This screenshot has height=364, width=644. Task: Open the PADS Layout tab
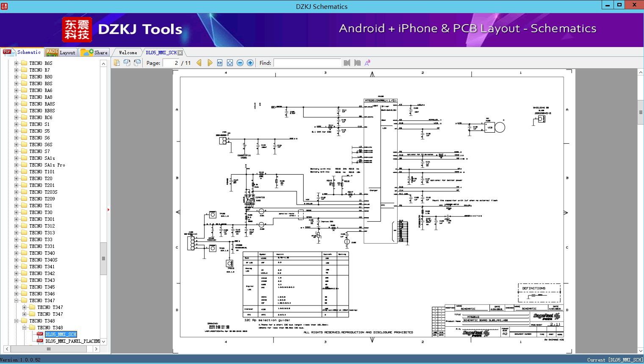tap(61, 53)
